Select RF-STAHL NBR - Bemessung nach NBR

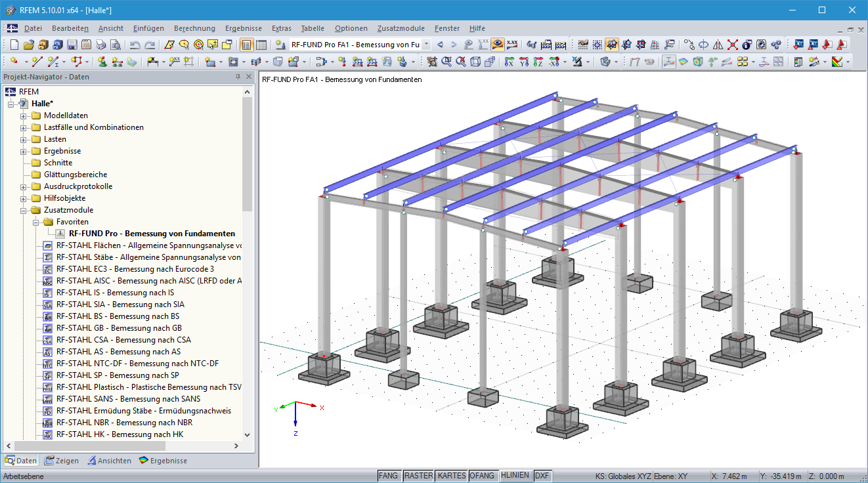coord(124,423)
